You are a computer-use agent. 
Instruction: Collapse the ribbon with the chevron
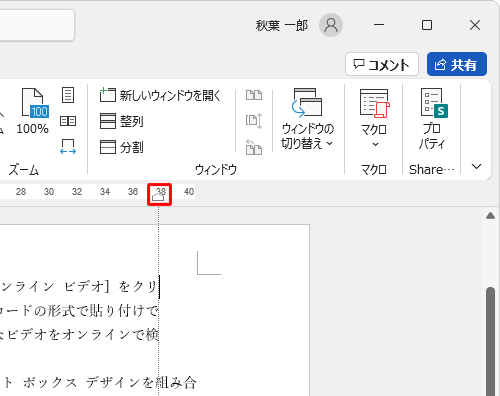[477, 166]
